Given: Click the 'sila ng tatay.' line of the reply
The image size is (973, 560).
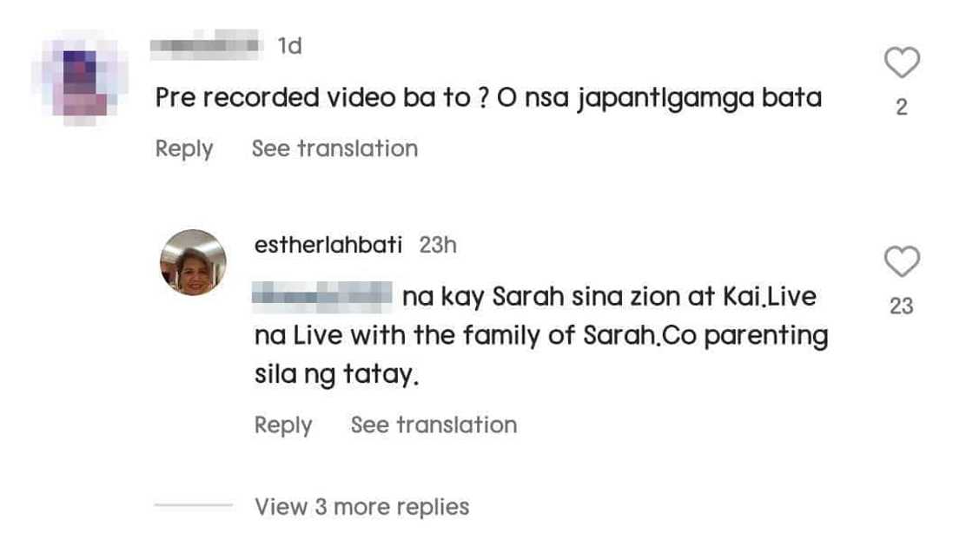Looking at the screenshot, I should (x=337, y=377).
